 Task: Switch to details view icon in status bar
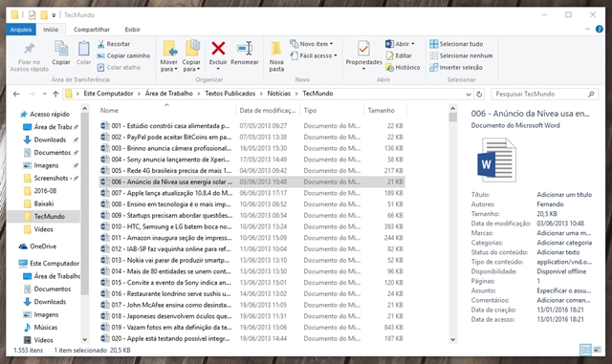point(585,350)
